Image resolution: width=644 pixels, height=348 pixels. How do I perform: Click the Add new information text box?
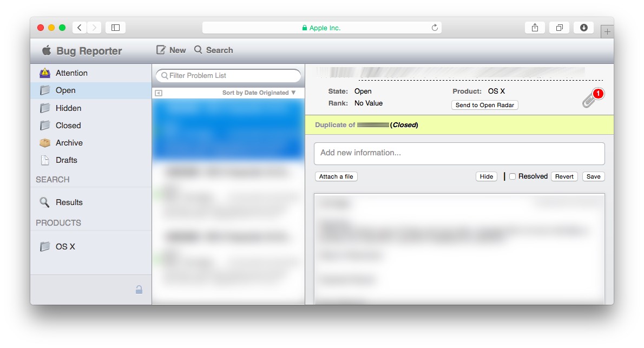click(x=459, y=153)
